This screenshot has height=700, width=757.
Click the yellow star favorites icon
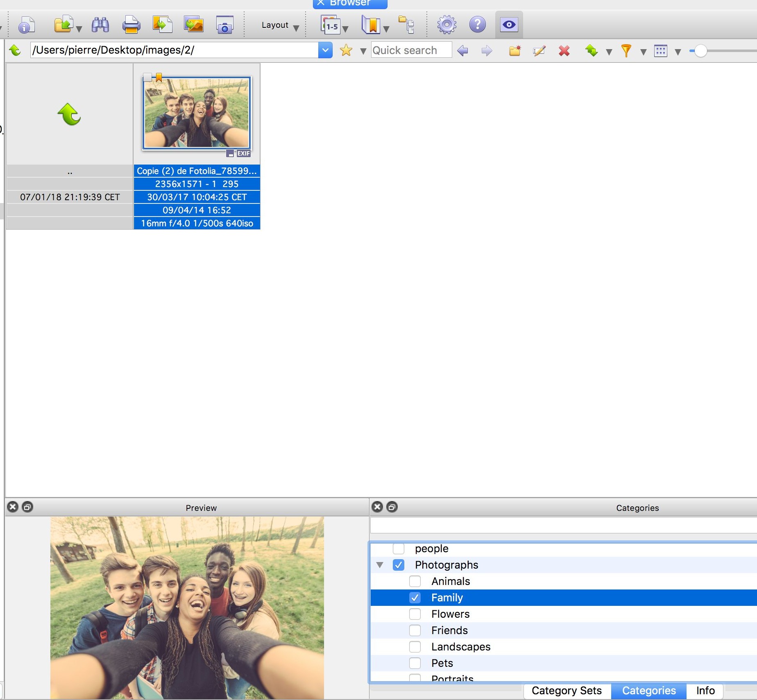[346, 50]
